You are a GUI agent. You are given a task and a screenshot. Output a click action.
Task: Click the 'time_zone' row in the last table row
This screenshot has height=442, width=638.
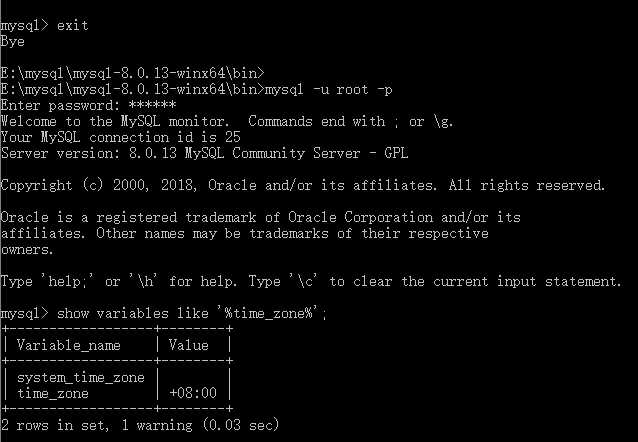pyautogui.click(x=52, y=393)
